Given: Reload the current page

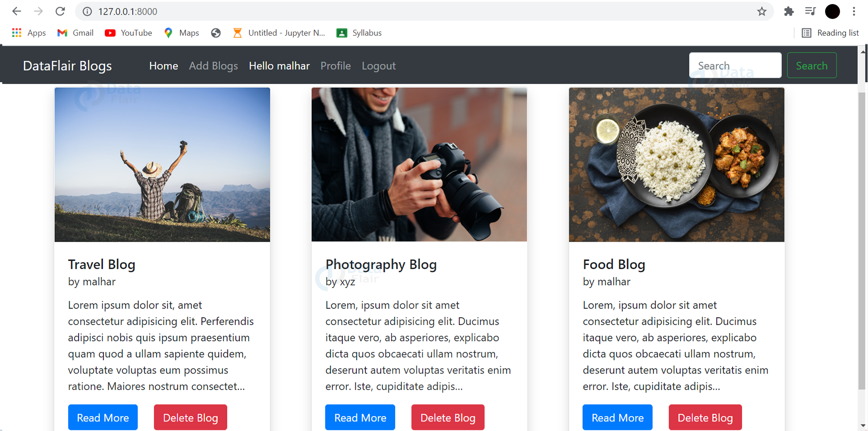Looking at the screenshot, I should 60,11.
